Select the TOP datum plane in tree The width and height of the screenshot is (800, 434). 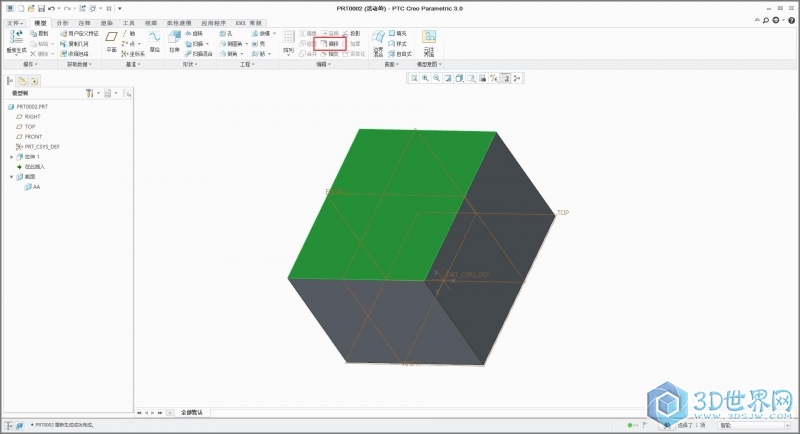point(26,127)
